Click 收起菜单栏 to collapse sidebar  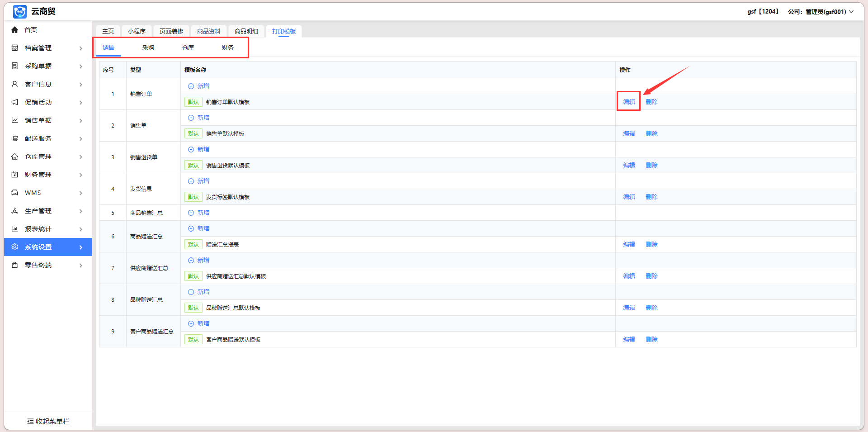[x=48, y=421]
